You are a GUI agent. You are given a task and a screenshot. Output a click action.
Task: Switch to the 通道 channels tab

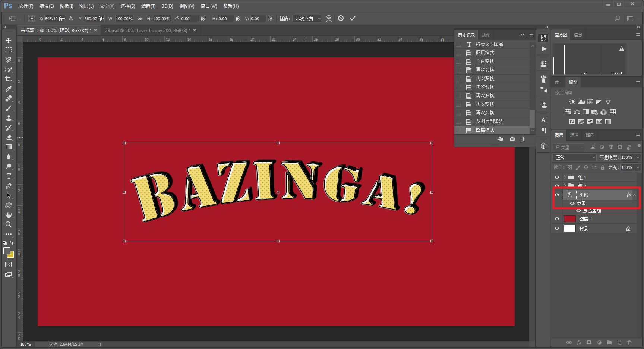click(x=574, y=135)
